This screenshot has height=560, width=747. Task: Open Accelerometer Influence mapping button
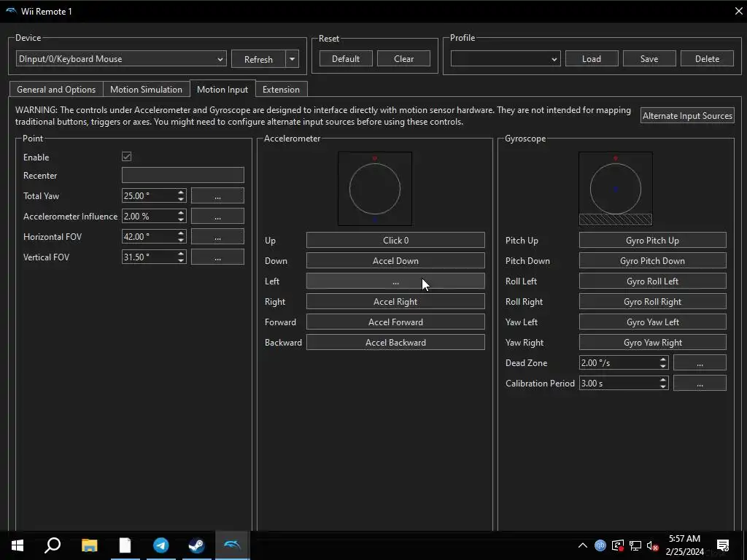click(x=217, y=216)
